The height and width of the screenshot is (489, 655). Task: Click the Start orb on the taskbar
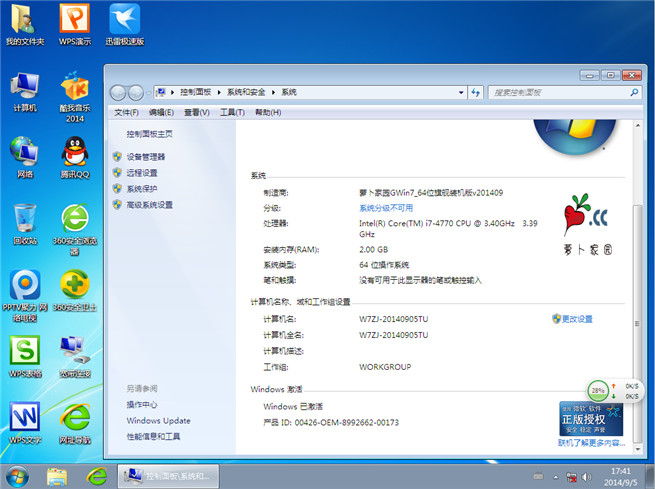click(x=17, y=474)
